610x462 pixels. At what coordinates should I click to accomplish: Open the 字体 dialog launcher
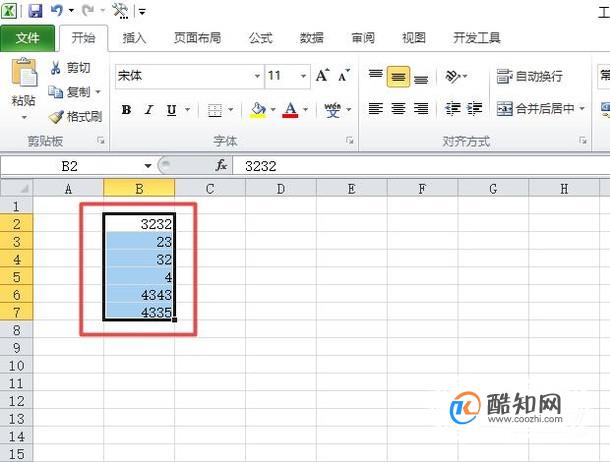tap(350, 140)
